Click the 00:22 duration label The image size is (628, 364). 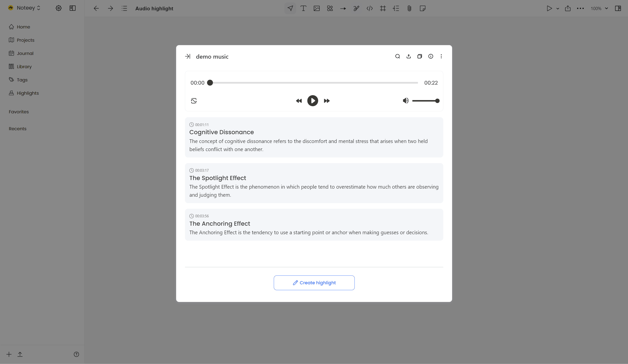431,83
